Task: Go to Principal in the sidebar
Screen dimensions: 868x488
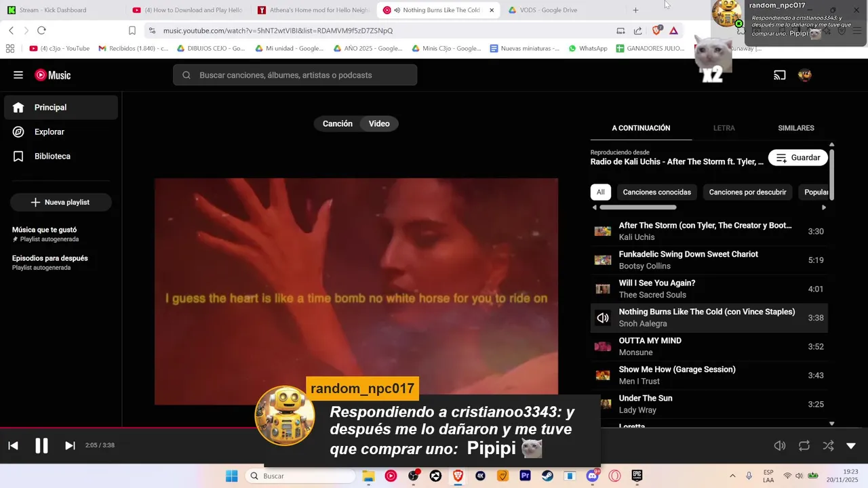Action: 61,108
